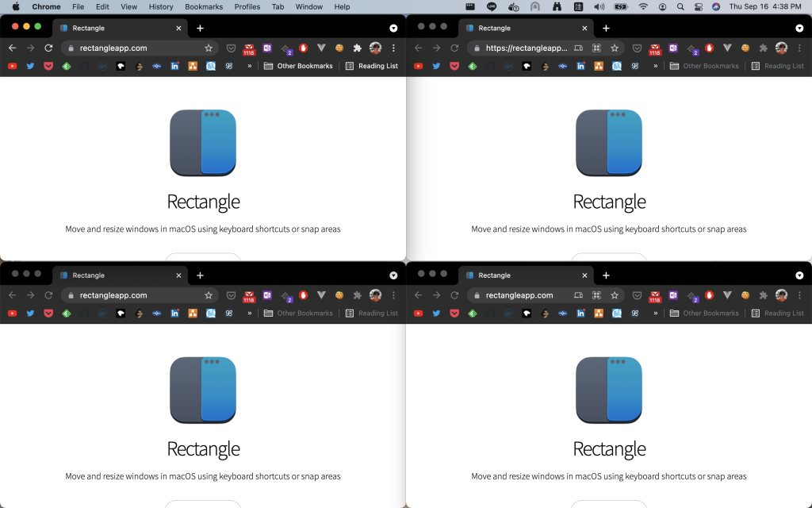Open the Chrome menu in macOS menu bar
This screenshot has width=812, height=508.
(46, 6)
